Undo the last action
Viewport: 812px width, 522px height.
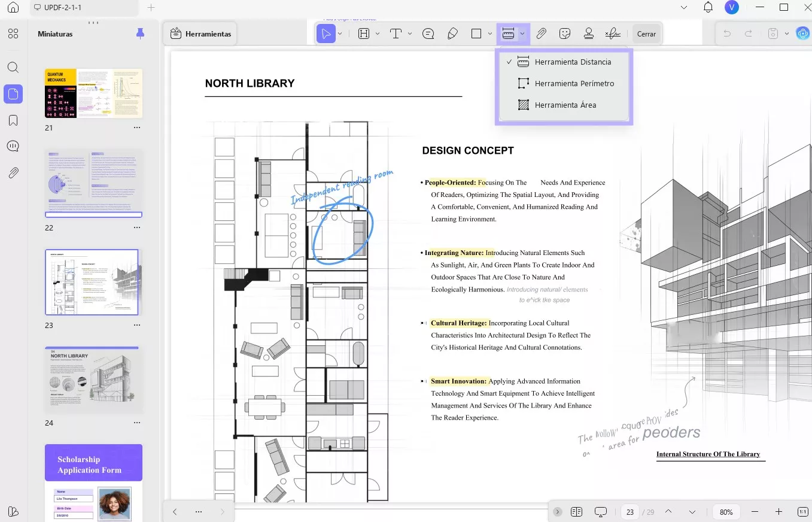point(727,34)
